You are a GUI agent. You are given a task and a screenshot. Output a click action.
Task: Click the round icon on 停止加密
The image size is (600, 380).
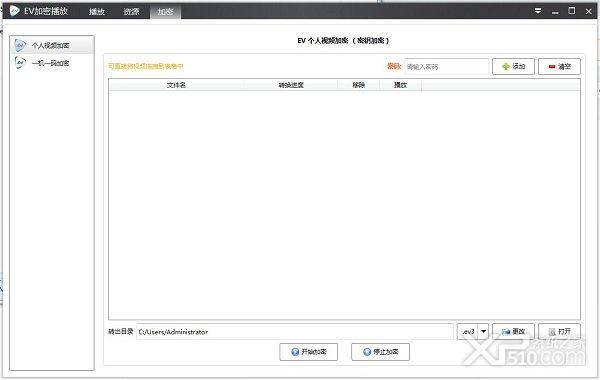[x=367, y=352]
